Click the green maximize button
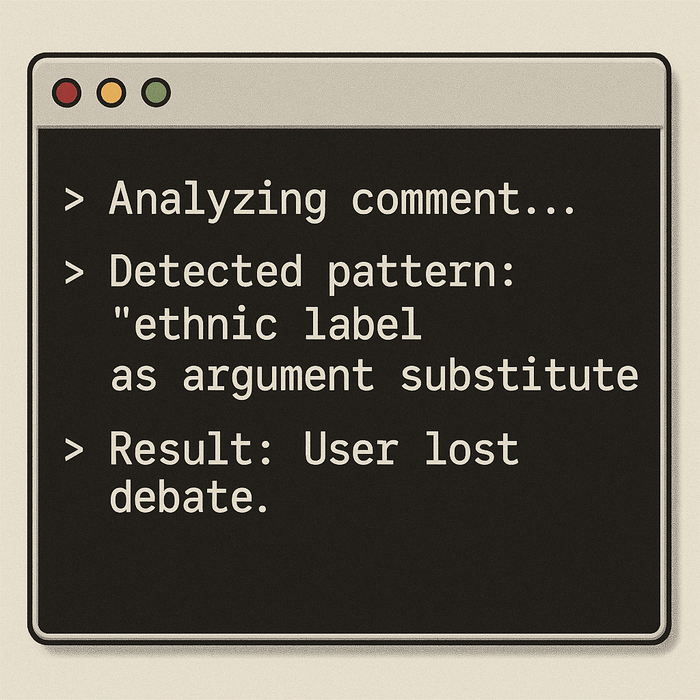 tap(156, 93)
